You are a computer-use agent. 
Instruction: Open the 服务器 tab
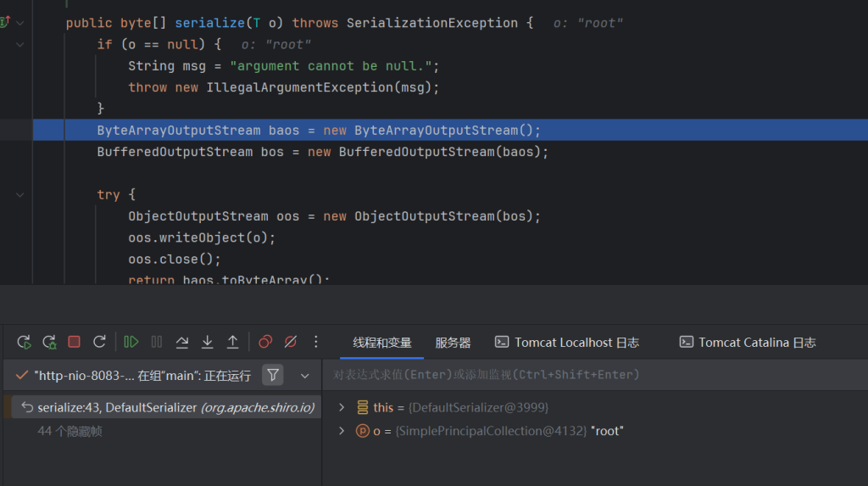pyautogui.click(x=453, y=343)
